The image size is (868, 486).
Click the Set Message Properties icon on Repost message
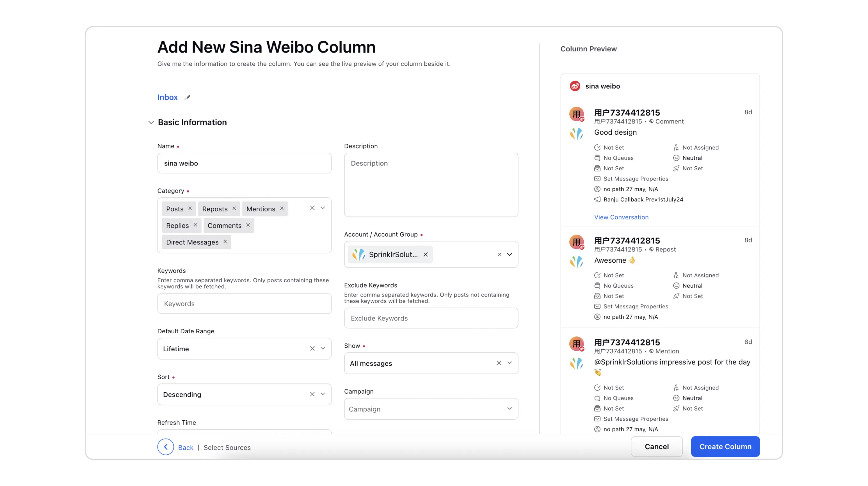597,306
